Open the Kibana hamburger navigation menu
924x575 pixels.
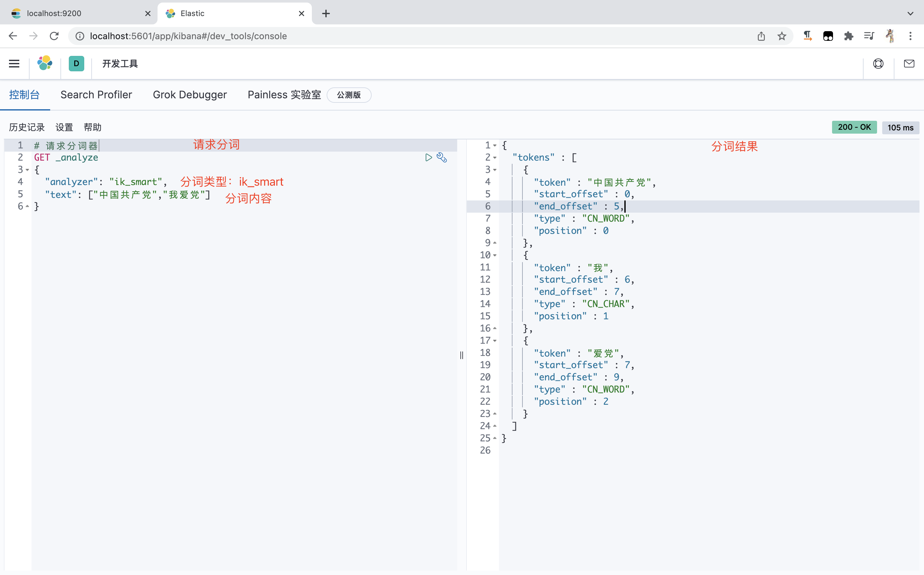tap(14, 64)
